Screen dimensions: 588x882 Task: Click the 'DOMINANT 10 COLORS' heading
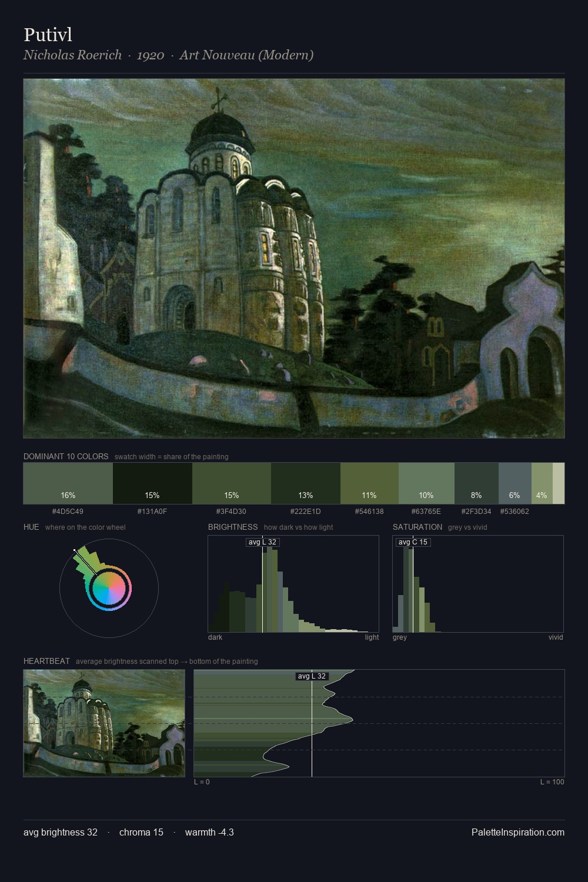[x=66, y=456]
